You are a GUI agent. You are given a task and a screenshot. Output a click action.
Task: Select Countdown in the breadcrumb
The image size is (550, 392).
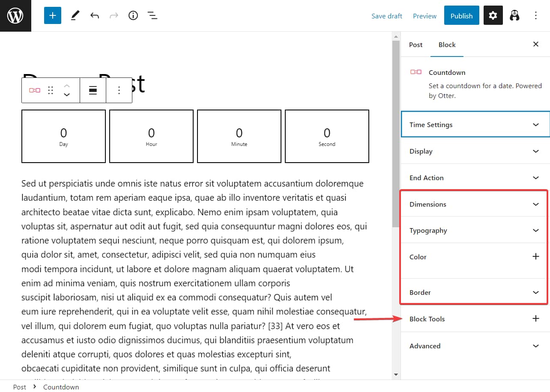coord(61,387)
